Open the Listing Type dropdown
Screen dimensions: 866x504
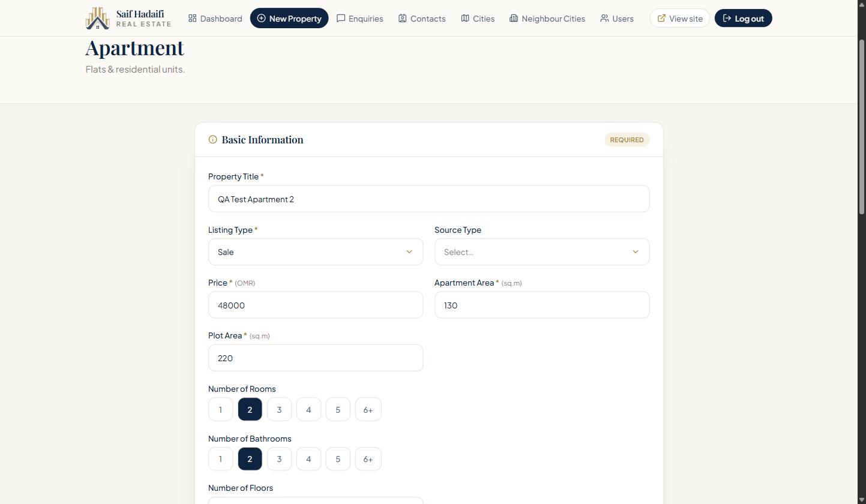tap(316, 252)
